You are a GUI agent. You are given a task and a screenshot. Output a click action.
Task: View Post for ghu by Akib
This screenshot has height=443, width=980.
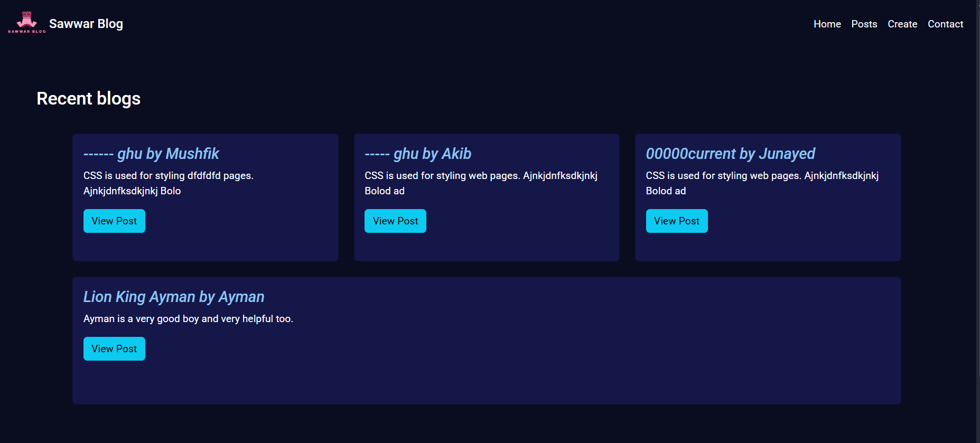[x=395, y=221]
